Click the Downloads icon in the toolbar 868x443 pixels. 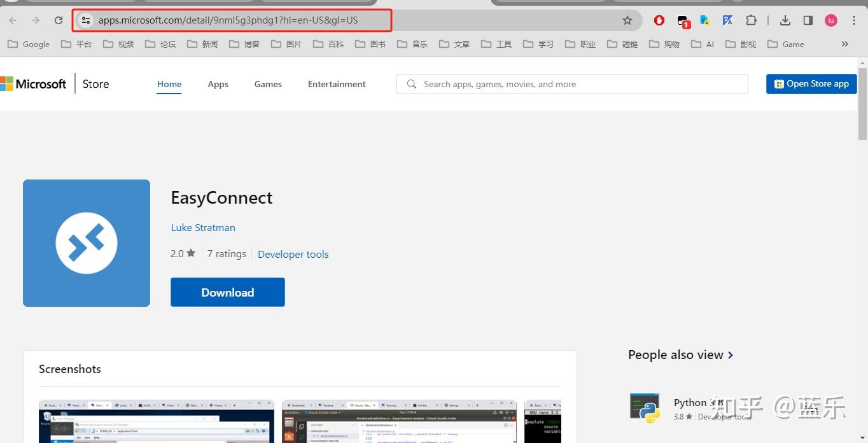click(x=785, y=20)
